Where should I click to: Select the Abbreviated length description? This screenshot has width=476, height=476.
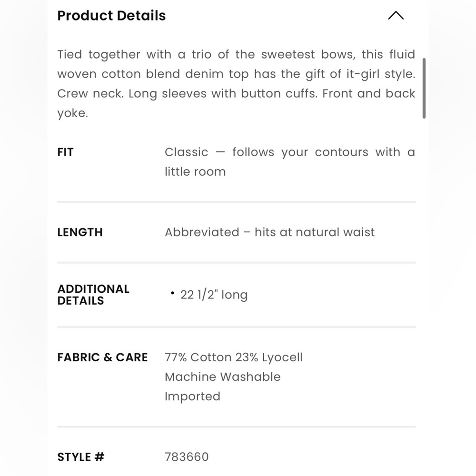coord(270,232)
